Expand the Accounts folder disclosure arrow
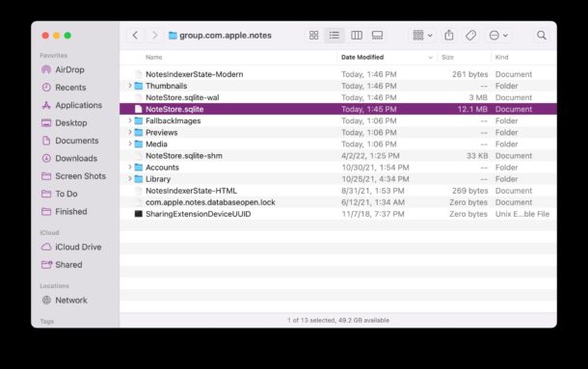 pyautogui.click(x=130, y=167)
